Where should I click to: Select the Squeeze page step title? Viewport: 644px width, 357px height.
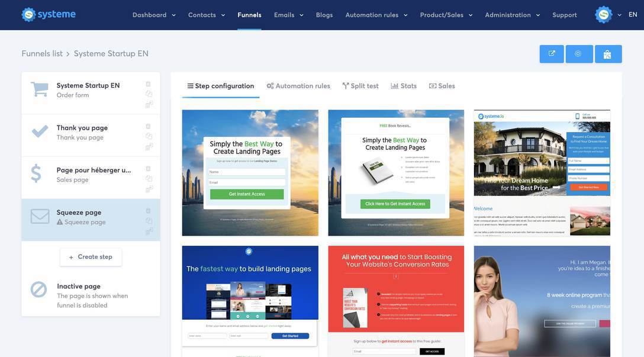pyautogui.click(x=79, y=212)
